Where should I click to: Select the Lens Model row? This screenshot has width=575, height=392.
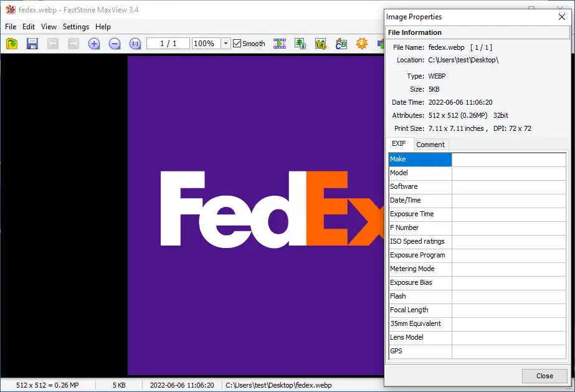(477, 338)
